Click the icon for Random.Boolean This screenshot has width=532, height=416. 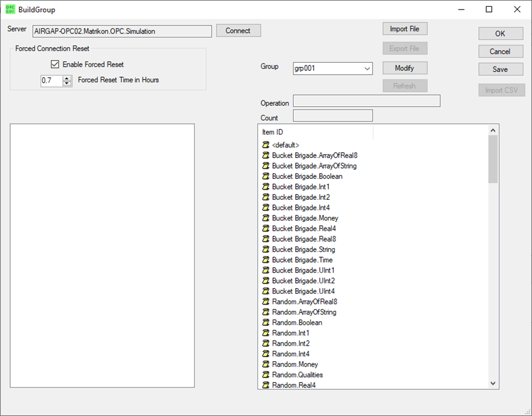point(265,323)
